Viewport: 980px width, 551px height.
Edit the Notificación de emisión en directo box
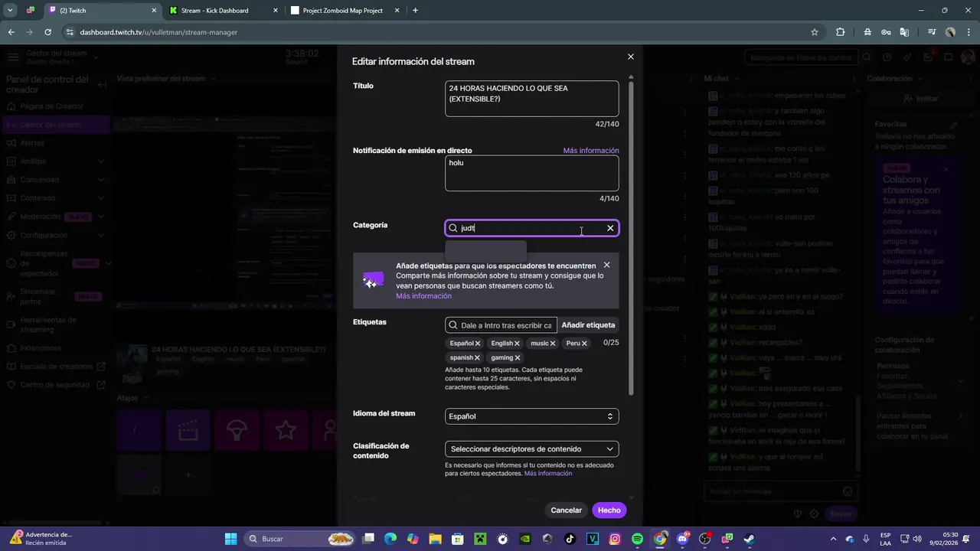click(532, 173)
